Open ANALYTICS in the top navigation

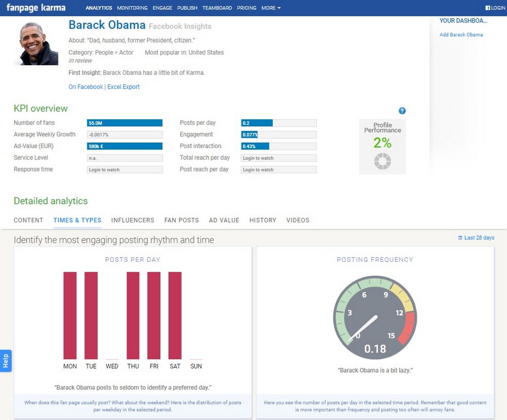tap(99, 8)
